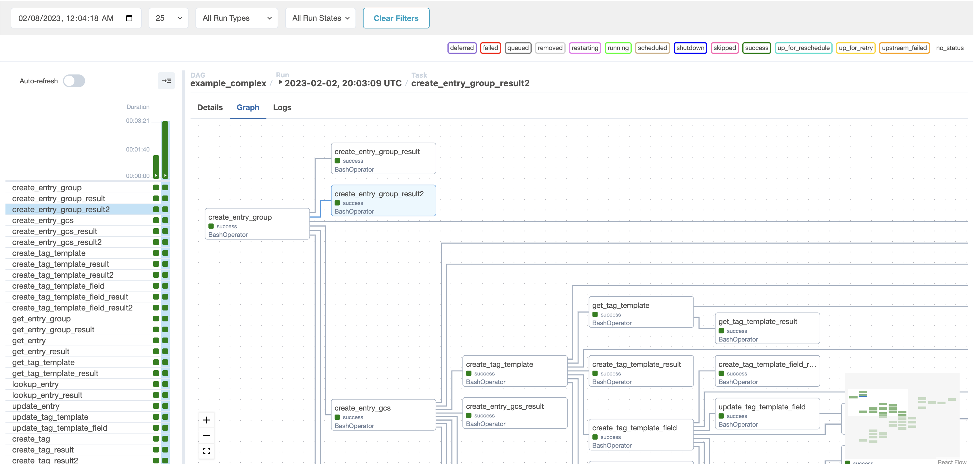Open the calendar date picker icon
Screen dimensions: 980x464
129,18
